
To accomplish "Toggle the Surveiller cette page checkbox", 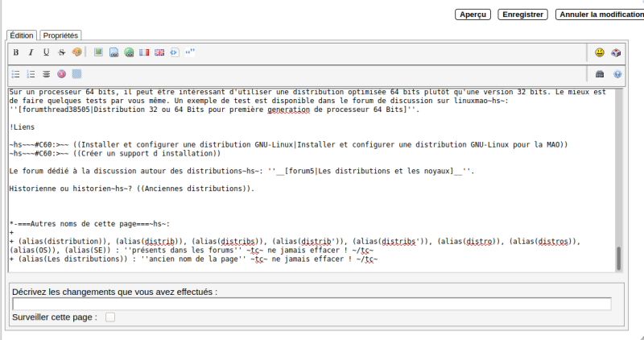I will 110,317.
